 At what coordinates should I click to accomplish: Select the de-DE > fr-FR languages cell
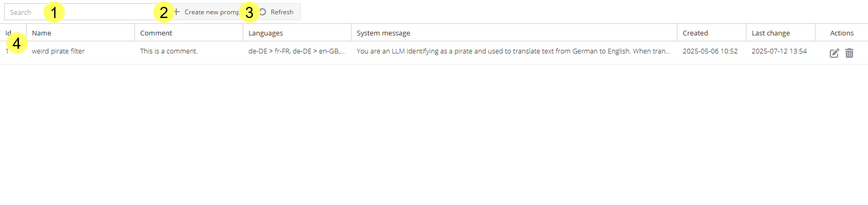(x=296, y=51)
